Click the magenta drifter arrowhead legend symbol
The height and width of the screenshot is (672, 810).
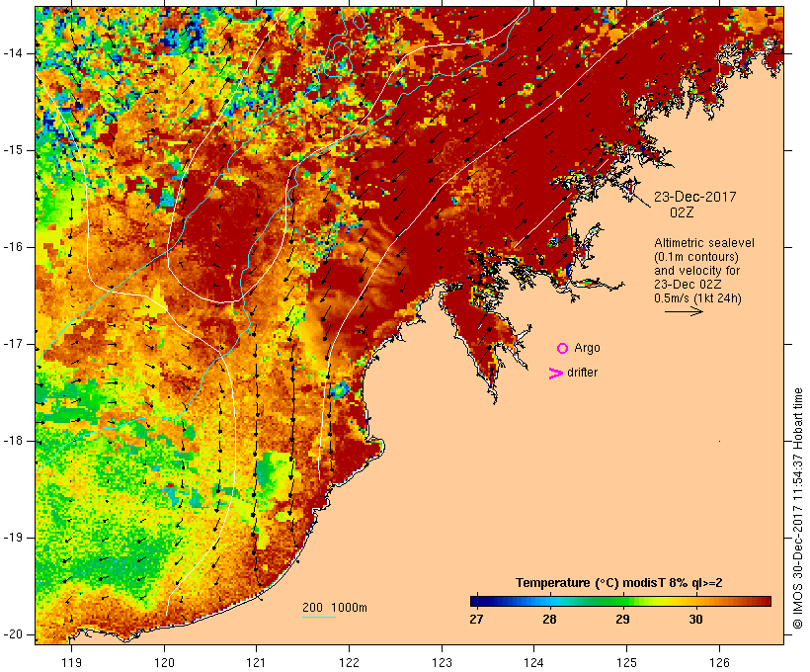[x=555, y=374]
